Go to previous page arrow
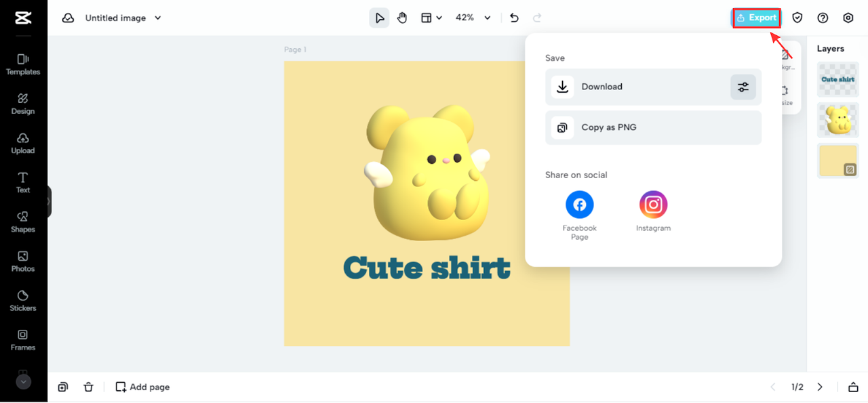The image size is (868, 403). 773,387
